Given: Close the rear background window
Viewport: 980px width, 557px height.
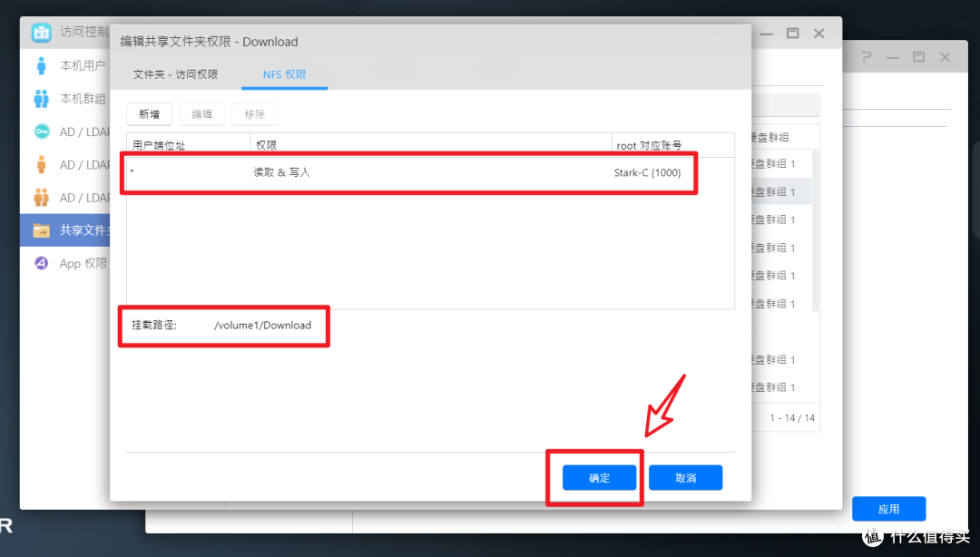Looking at the screenshot, I should point(945,57).
